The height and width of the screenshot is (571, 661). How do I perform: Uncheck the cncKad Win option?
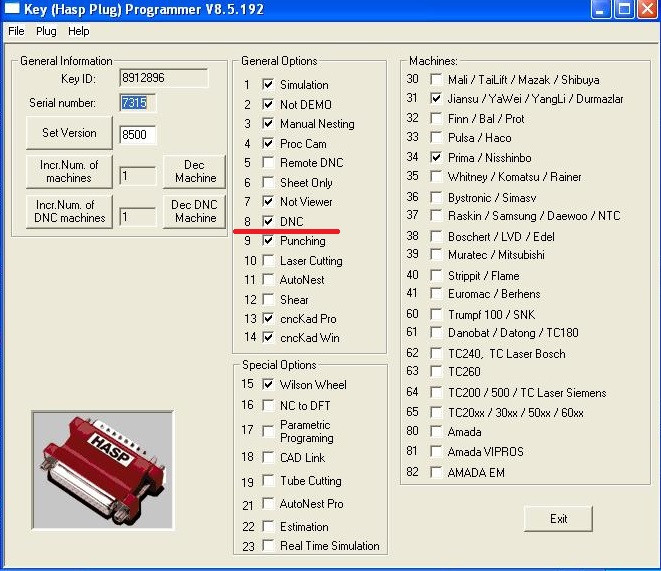pos(268,338)
